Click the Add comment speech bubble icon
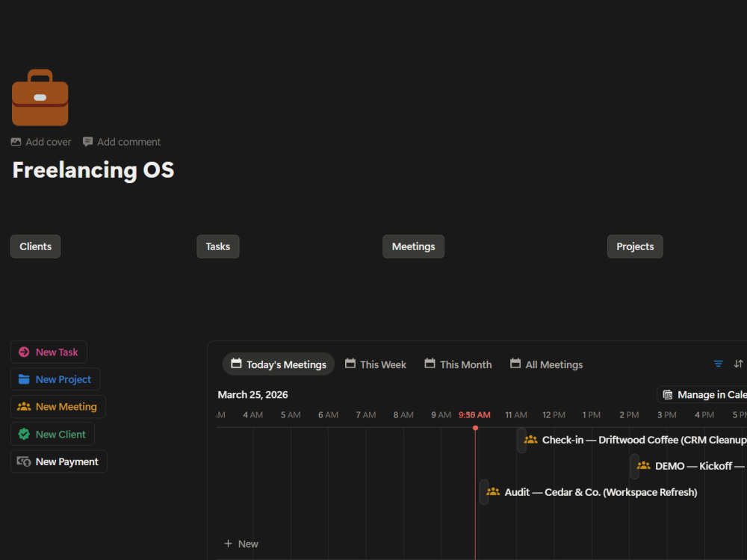 click(x=87, y=142)
